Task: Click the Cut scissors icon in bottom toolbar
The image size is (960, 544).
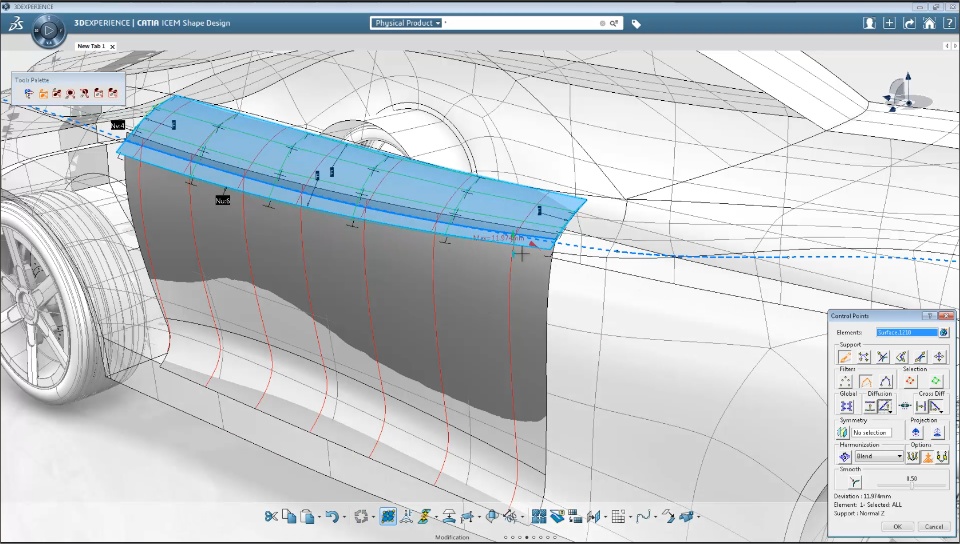Action: [x=271, y=516]
